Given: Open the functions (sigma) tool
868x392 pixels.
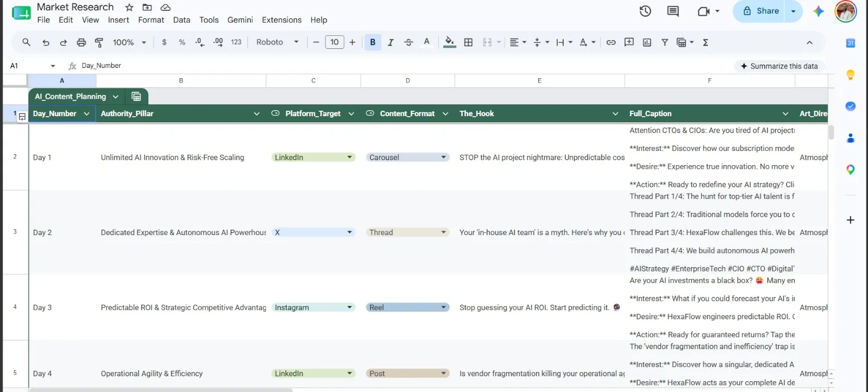Looking at the screenshot, I should coord(705,42).
